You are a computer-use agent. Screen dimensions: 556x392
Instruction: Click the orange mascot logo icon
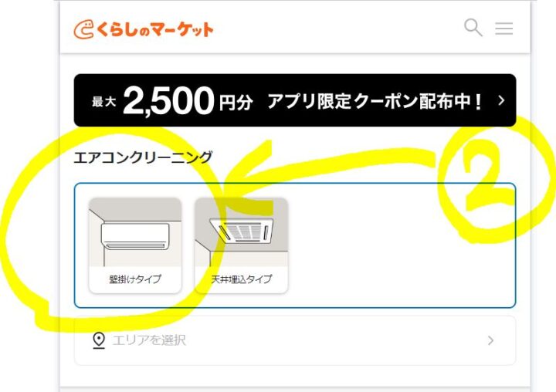[x=83, y=29]
